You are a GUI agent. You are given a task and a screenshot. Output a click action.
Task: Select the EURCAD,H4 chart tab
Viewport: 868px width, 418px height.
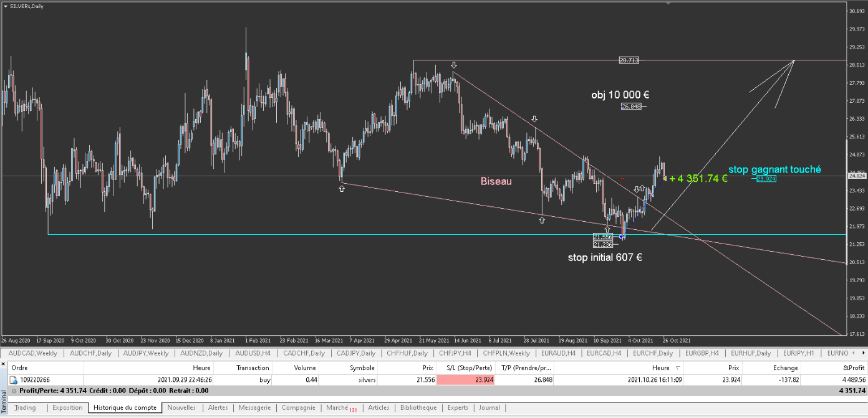[x=604, y=353]
